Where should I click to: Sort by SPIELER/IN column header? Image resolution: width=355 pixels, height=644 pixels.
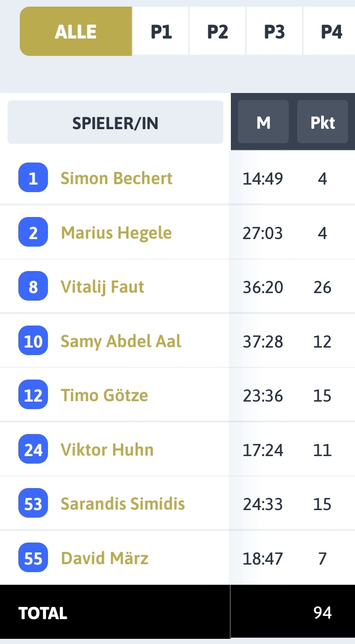coord(115,123)
